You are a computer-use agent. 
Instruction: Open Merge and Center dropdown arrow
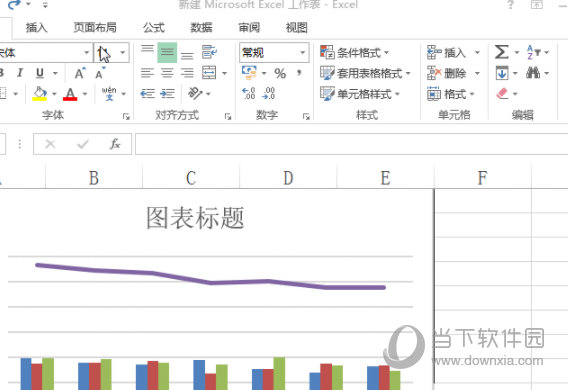click(225, 74)
